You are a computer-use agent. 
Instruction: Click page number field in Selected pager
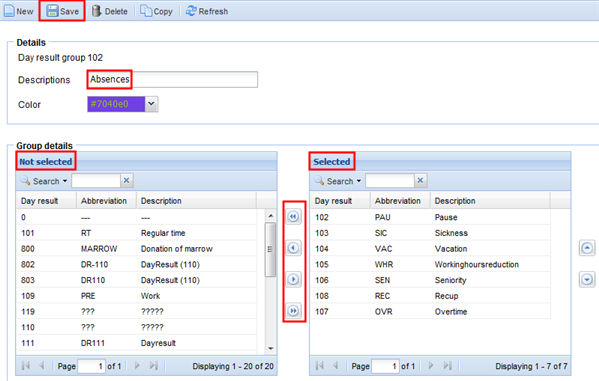pyautogui.click(x=385, y=366)
